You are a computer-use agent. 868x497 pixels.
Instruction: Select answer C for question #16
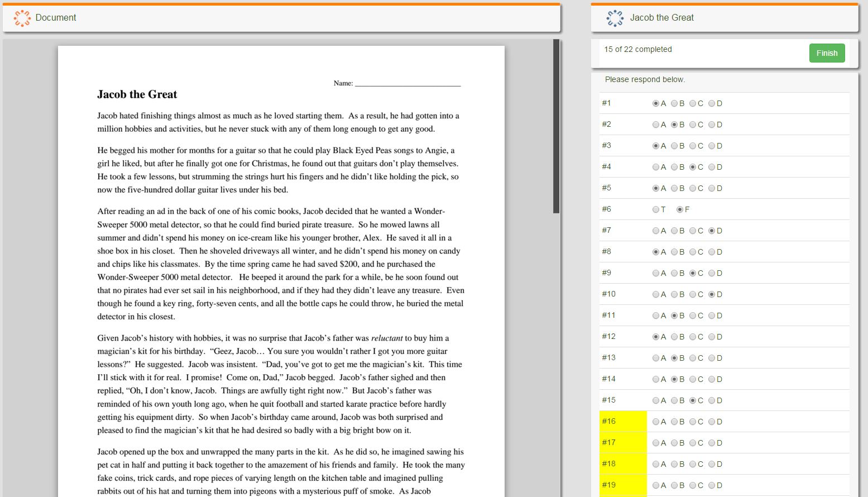[x=693, y=422]
